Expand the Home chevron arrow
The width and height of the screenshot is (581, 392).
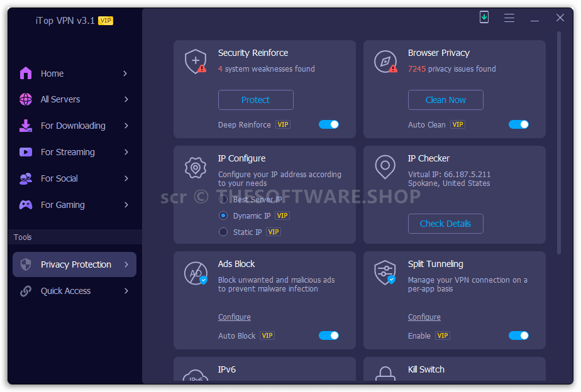pyautogui.click(x=125, y=73)
